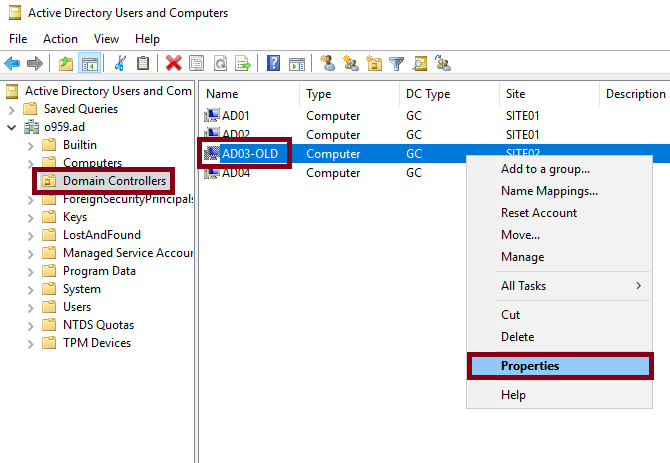Select the Builtin tree node
Screen dimensions: 670x463
pos(79,145)
